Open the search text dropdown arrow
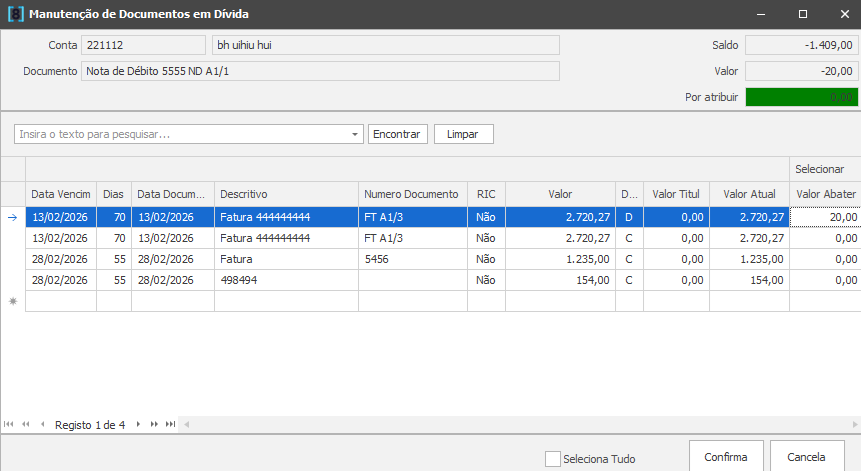This screenshot has width=861, height=471. (356, 134)
